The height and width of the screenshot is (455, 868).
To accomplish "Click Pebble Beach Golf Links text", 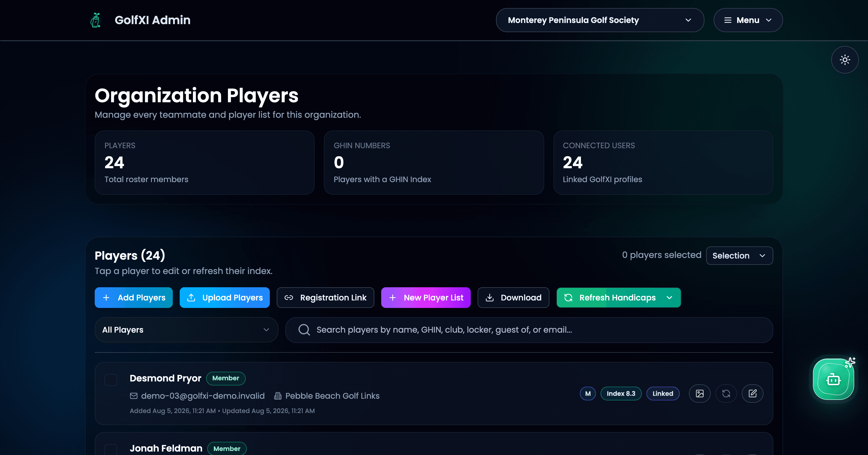I will click(x=332, y=396).
